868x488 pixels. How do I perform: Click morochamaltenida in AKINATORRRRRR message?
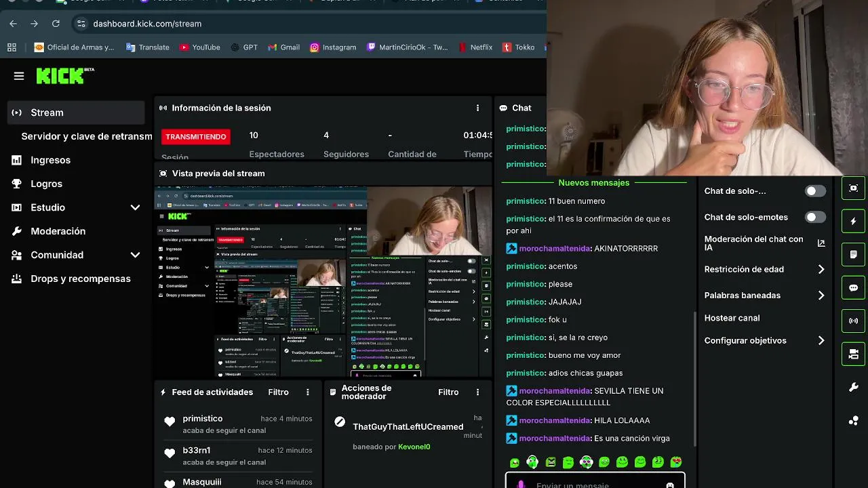click(555, 249)
